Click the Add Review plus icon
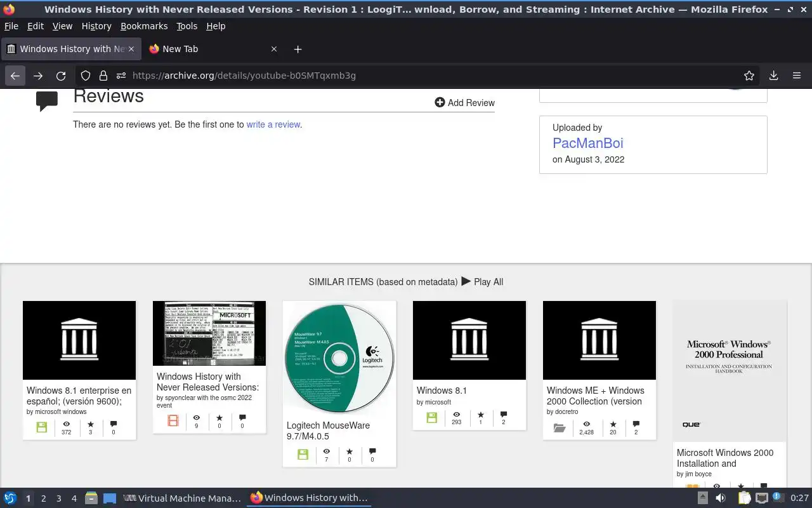The image size is (812, 508). [x=440, y=102]
